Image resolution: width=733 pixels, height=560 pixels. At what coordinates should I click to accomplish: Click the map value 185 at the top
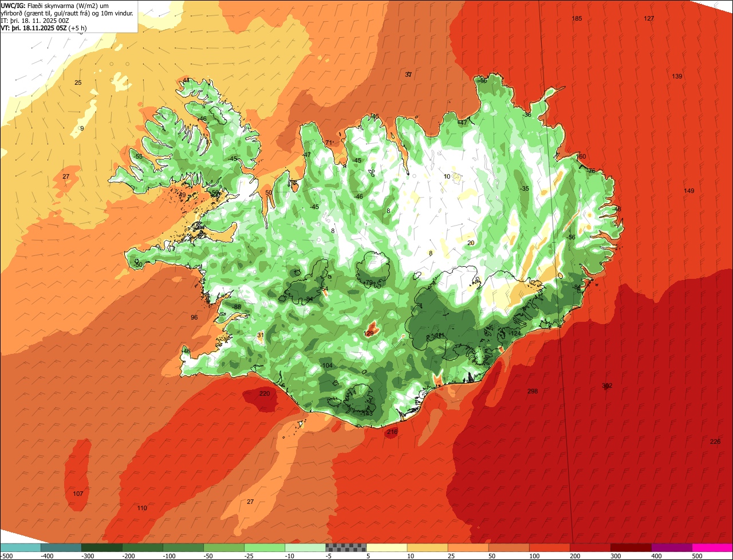point(577,19)
